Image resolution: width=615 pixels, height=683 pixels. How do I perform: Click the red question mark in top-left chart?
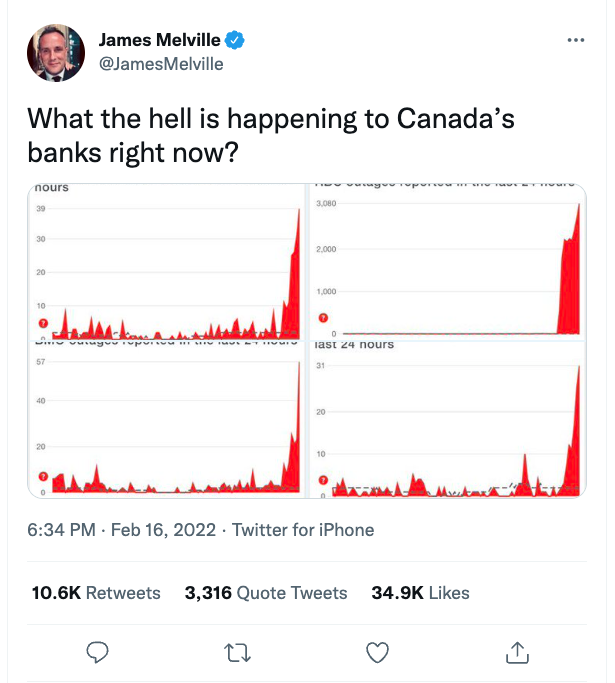click(43, 323)
